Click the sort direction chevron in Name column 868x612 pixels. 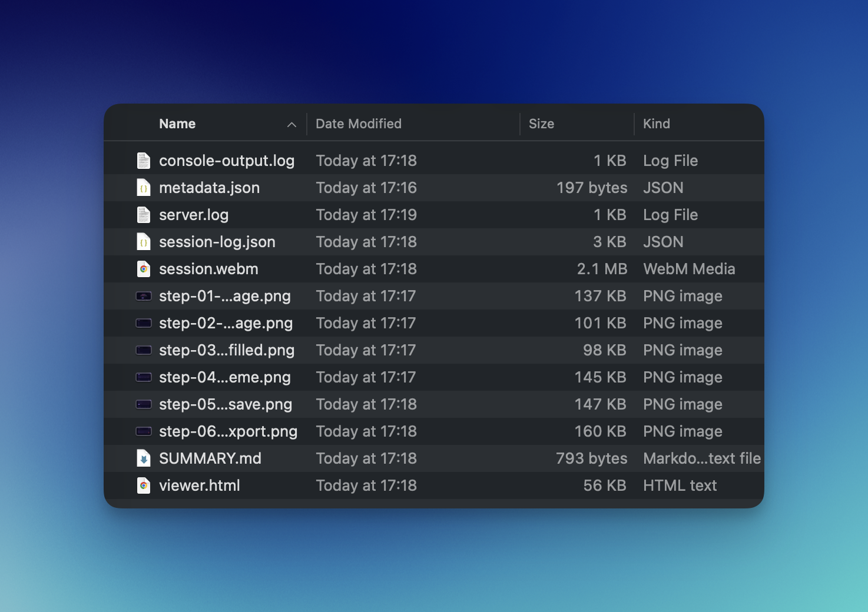pos(291,125)
